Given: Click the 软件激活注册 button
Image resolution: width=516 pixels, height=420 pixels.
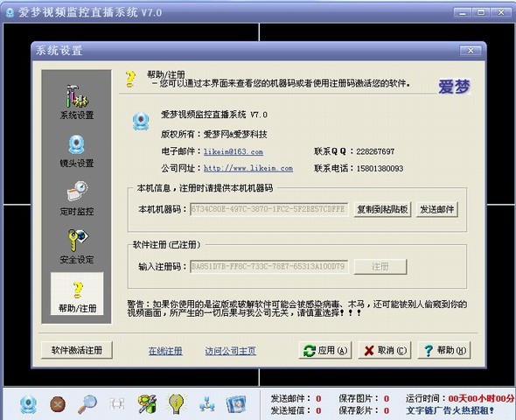Looking at the screenshot, I should point(77,350).
